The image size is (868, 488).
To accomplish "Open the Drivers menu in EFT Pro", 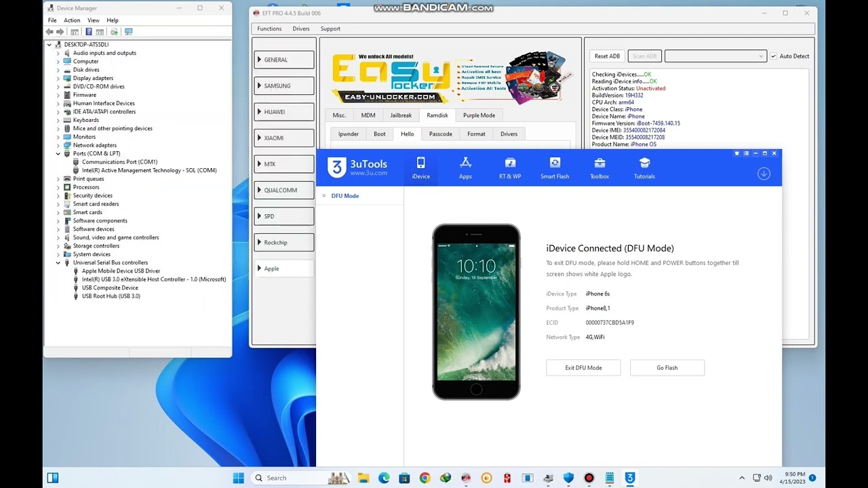I will pos(301,28).
